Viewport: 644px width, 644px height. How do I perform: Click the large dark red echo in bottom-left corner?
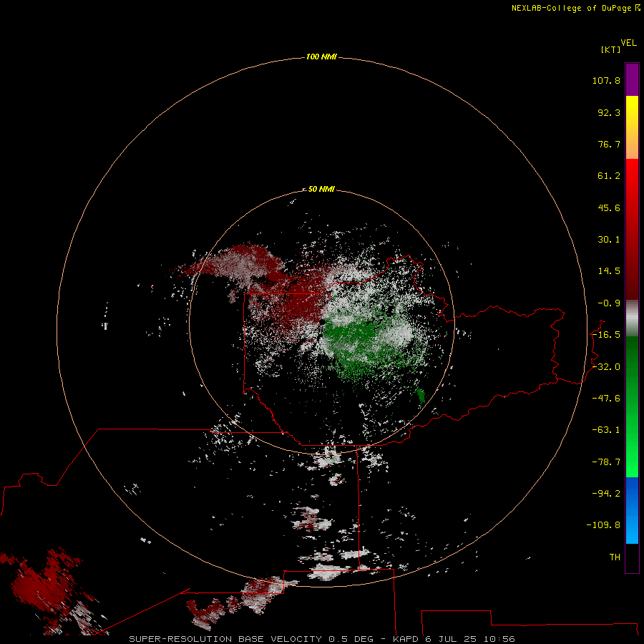click(x=41, y=585)
